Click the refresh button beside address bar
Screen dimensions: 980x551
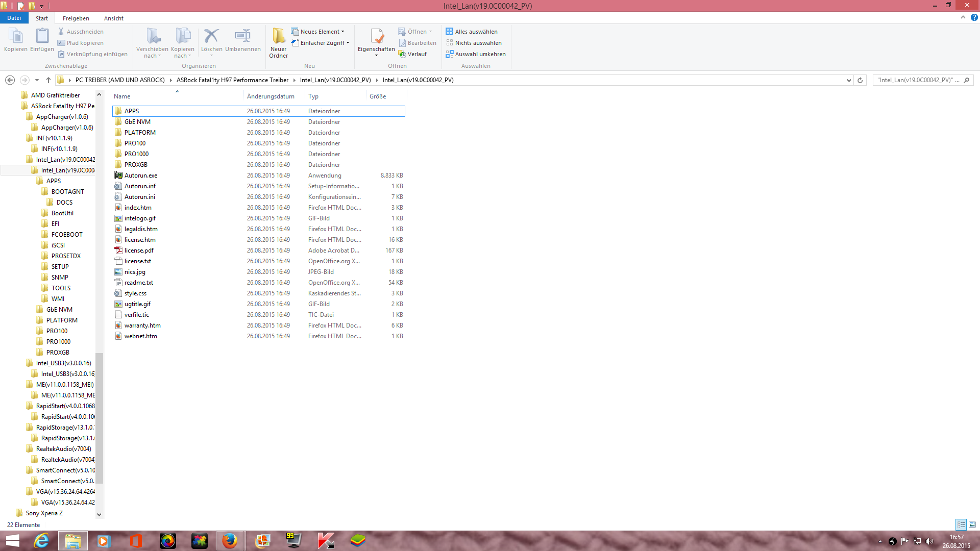tap(860, 80)
